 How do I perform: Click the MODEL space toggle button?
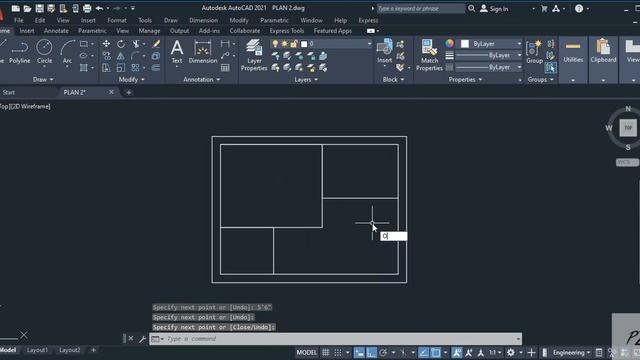coord(307,353)
